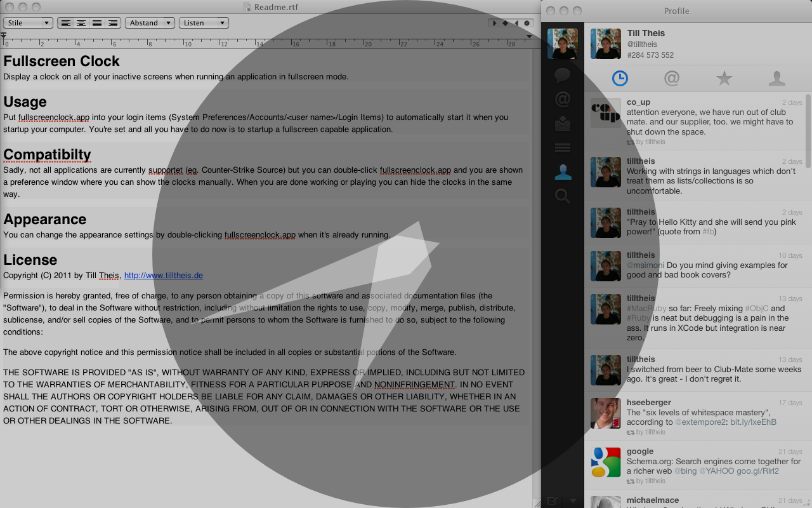Open the Stile dropdown menu
Screen dimensions: 812x508
pos(27,22)
